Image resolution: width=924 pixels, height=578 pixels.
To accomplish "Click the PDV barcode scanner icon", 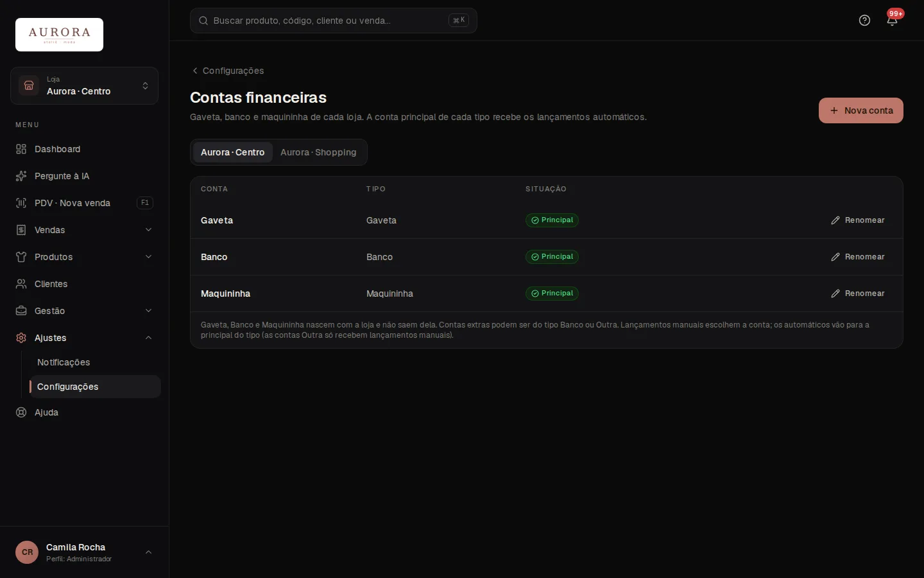I will [21, 203].
